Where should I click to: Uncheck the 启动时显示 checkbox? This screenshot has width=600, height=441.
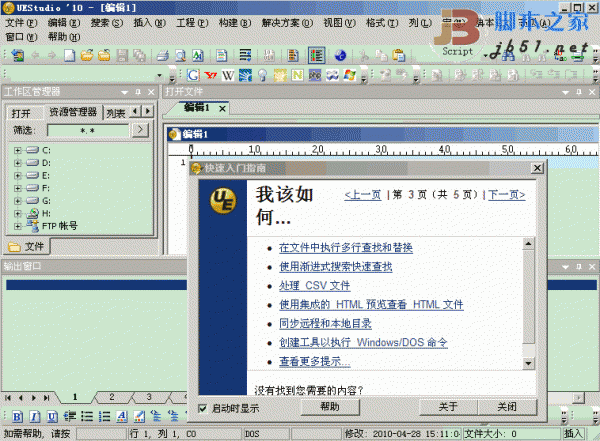pyautogui.click(x=203, y=408)
